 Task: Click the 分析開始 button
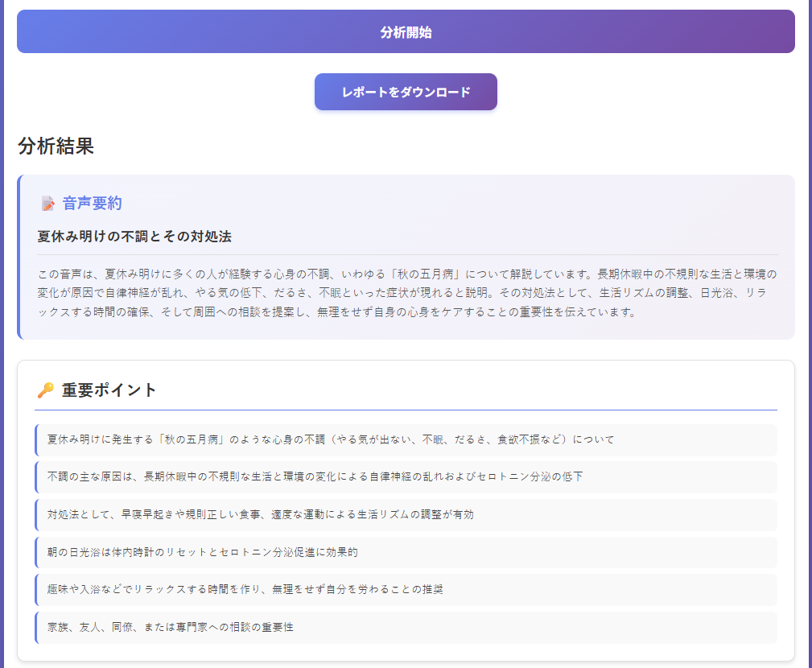click(x=405, y=31)
